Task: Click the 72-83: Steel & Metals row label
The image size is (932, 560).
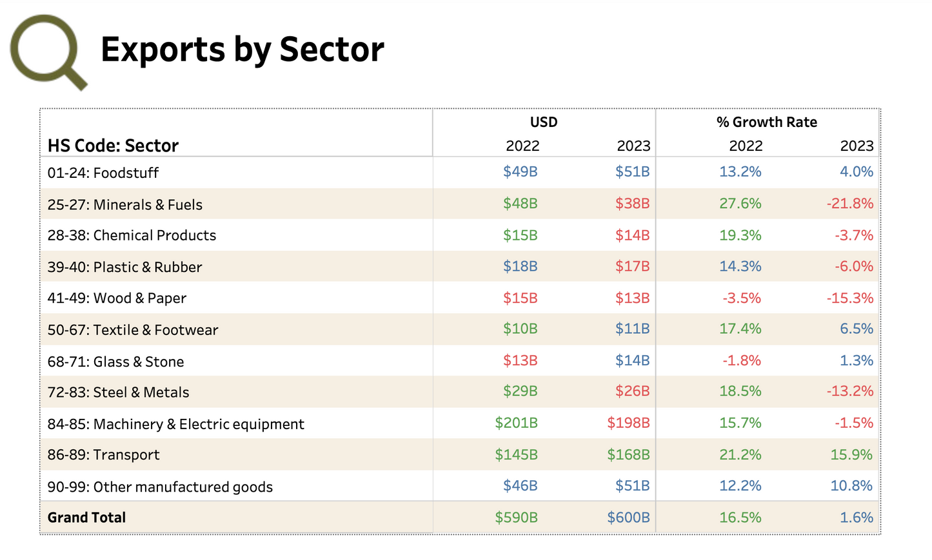Action: (x=118, y=392)
